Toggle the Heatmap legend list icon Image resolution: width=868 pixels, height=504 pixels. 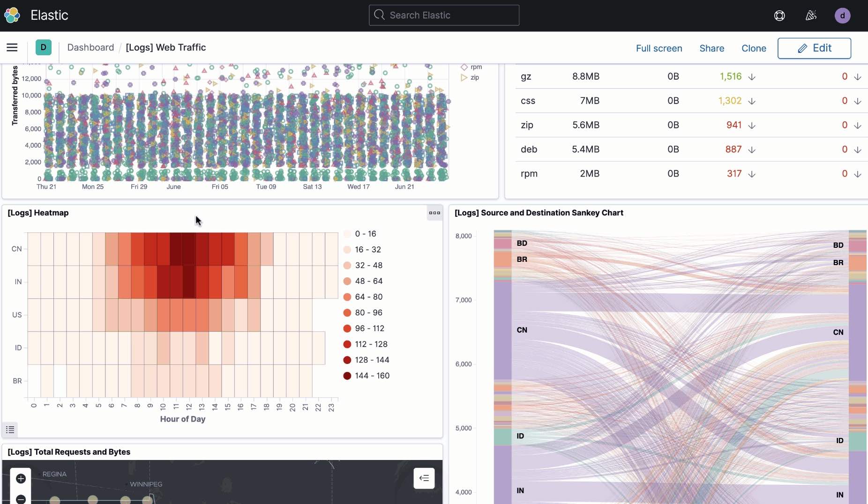coord(10,430)
